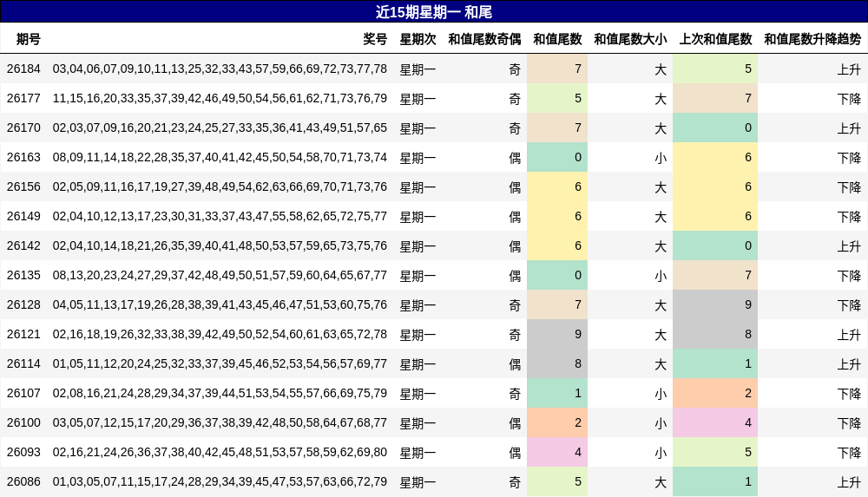Screen dimensions: 868x497
Task: Select the 和值尾数 column header
Action: click(557, 39)
